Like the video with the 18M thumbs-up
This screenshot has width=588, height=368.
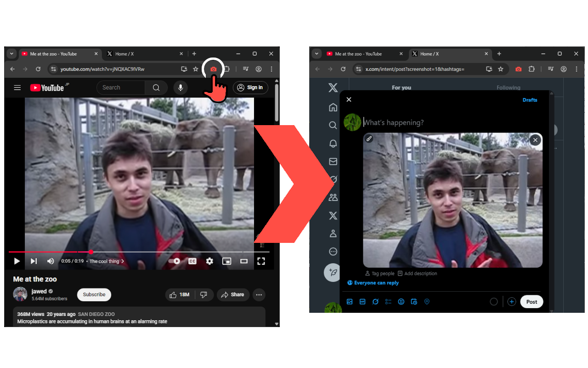pyautogui.click(x=180, y=294)
